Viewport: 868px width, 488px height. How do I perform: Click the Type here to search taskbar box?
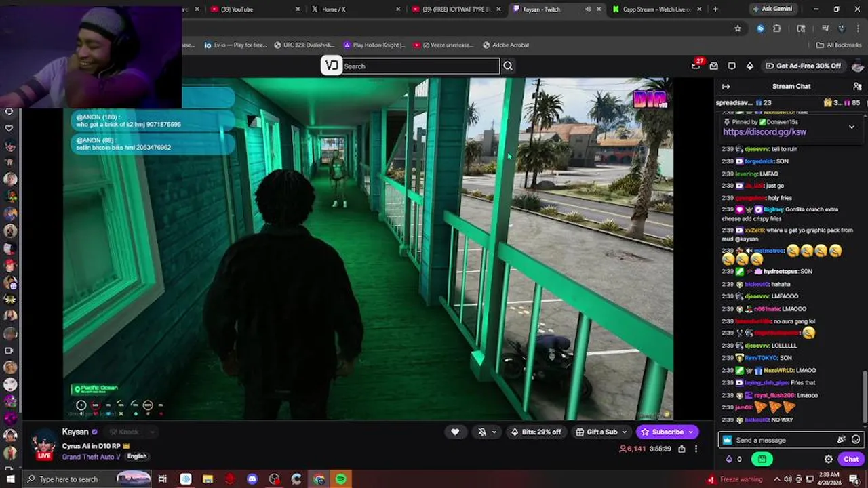88,479
